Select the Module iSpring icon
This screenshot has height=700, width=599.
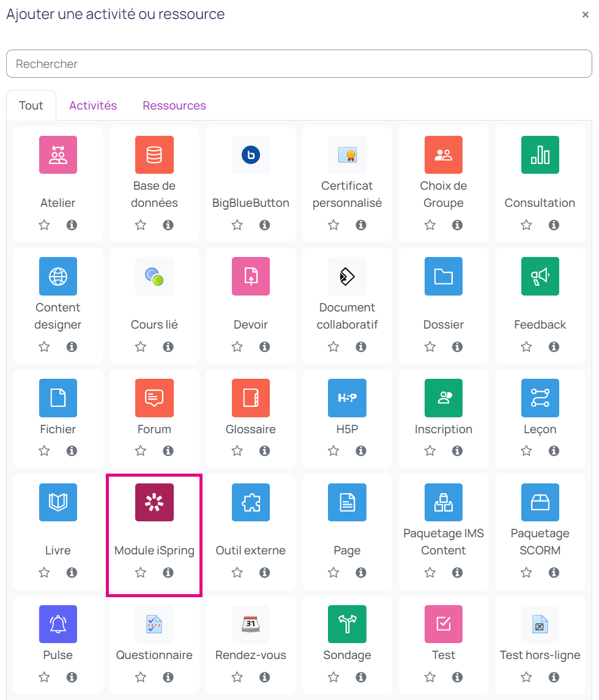pyautogui.click(x=154, y=502)
